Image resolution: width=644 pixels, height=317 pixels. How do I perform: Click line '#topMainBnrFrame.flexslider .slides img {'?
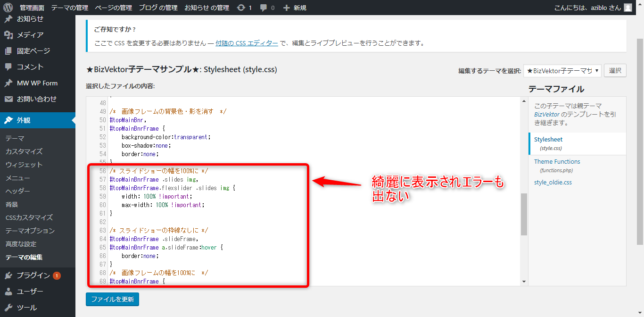(x=172, y=188)
